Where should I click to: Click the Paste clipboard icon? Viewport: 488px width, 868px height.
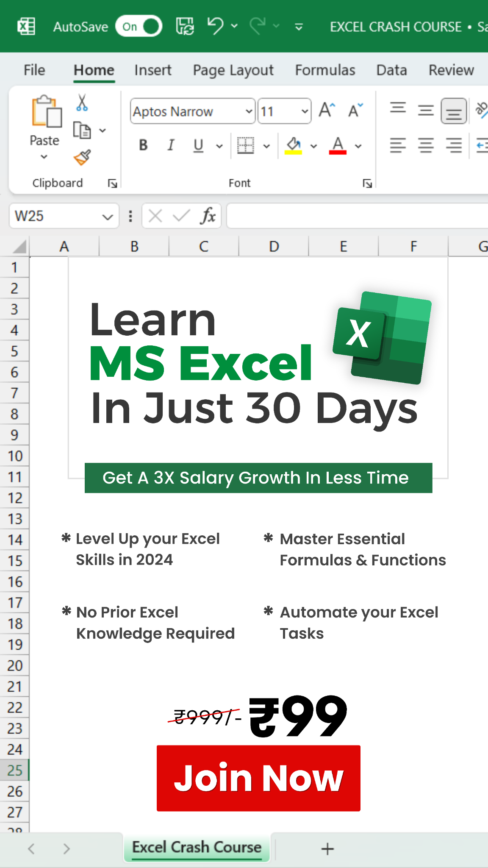point(46,111)
